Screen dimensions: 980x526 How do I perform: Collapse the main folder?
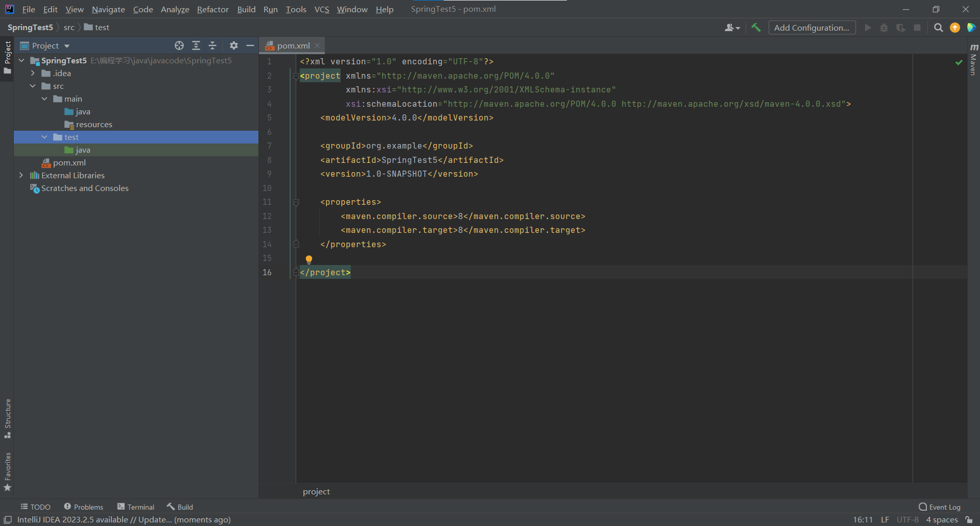44,99
